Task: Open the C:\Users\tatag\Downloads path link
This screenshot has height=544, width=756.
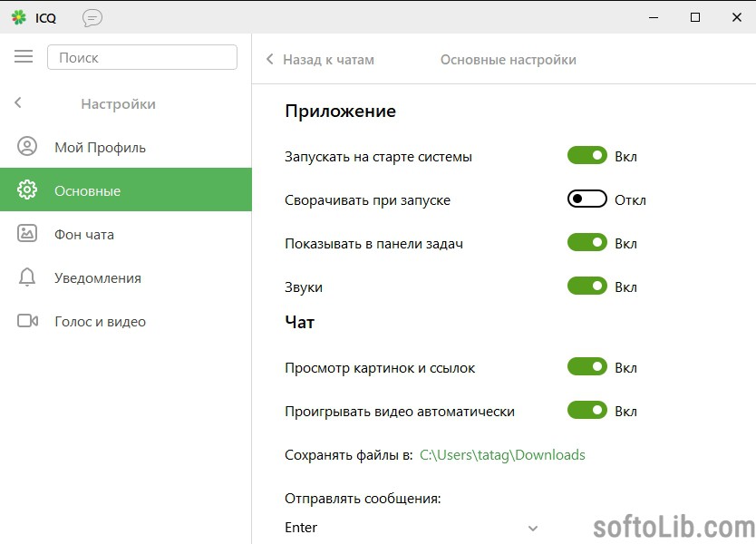Action: coord(502,455)
